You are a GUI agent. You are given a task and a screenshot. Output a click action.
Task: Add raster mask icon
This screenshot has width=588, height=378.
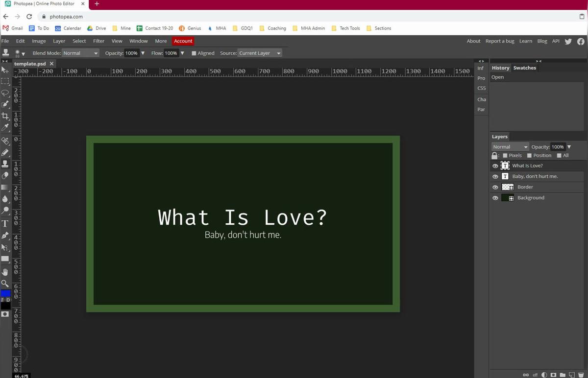(x=553, y=375)
